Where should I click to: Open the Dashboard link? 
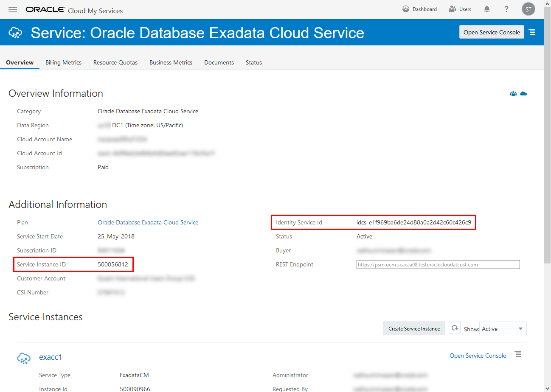(419, 9)
